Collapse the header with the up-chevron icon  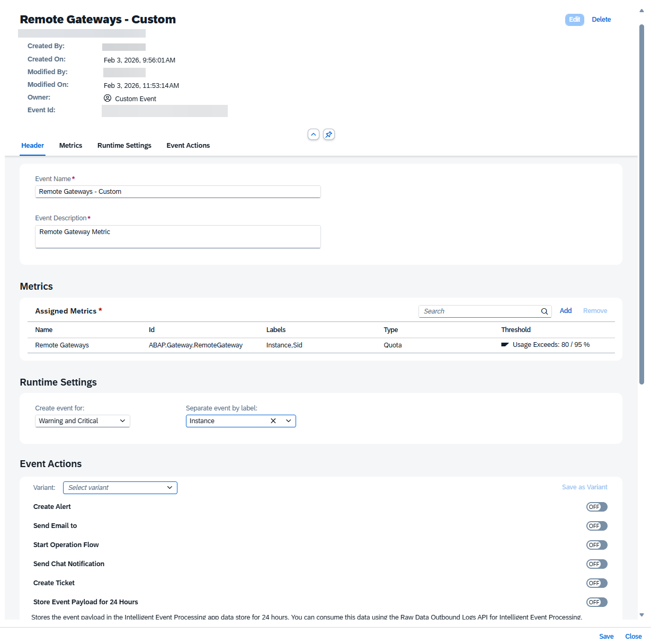[314, 135]
